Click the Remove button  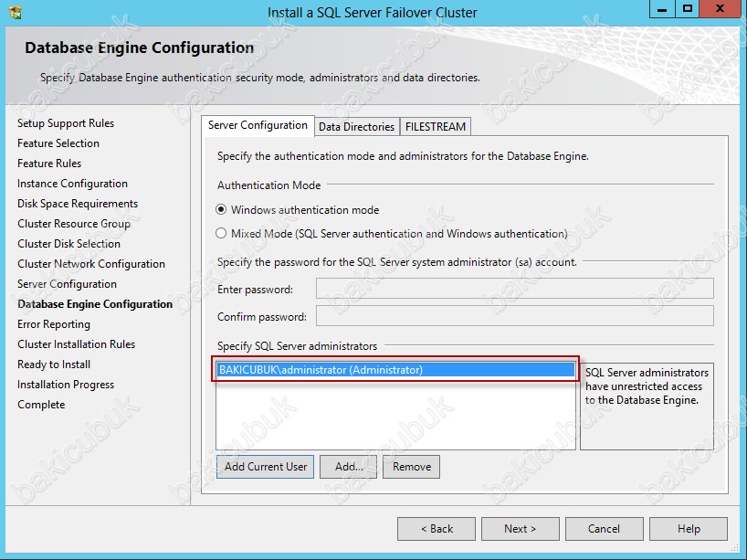pos(412,467)
